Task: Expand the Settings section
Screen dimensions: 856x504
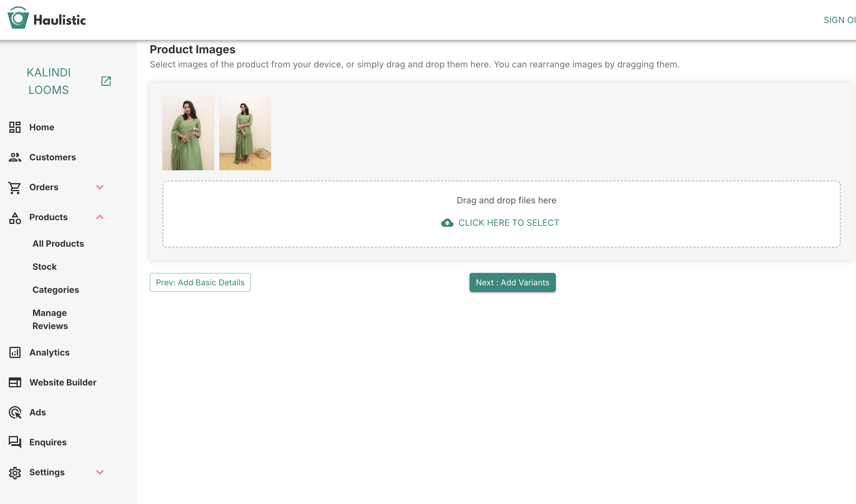Action: (x=100, y=472)
